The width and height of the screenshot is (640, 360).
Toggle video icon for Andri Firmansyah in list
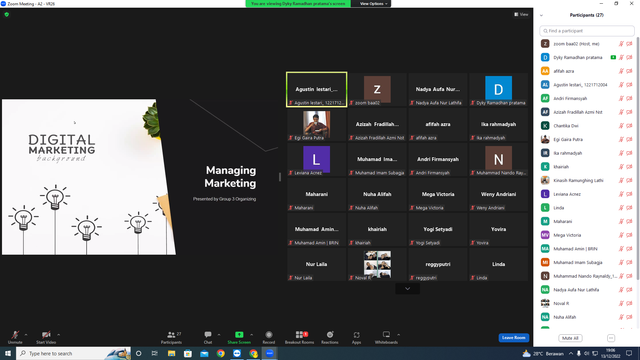click(x=629, y=98)
